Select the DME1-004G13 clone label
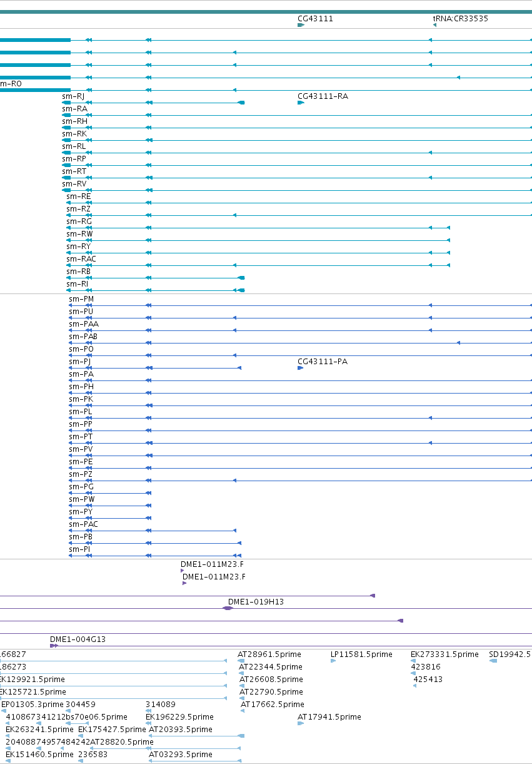Screen dimensions: 532x764 [78, 639]
